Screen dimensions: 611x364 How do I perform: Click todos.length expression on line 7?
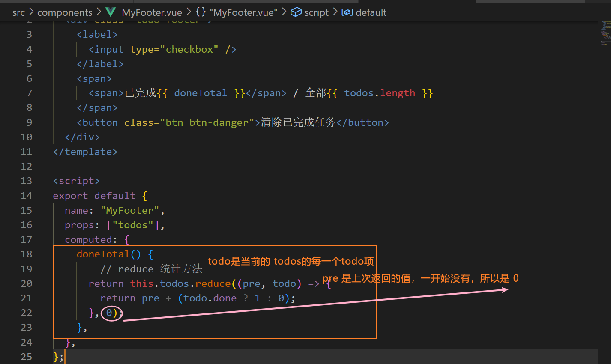click(380, 93)
